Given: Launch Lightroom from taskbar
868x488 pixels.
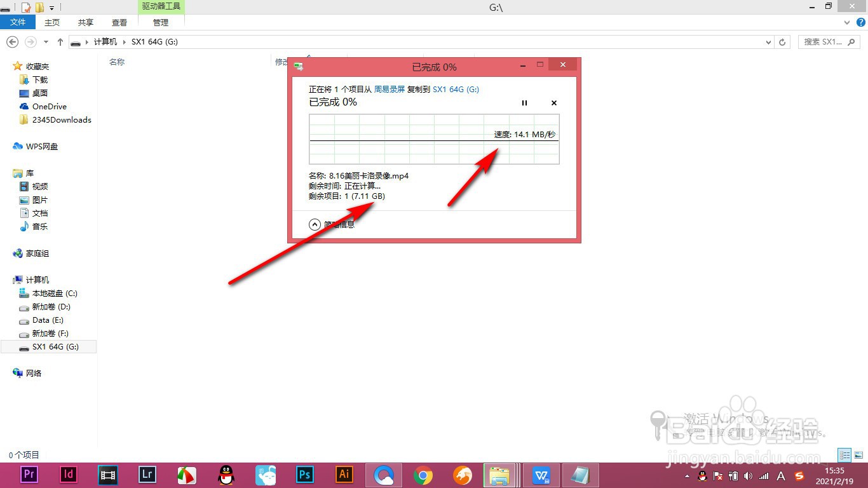Looking at the screenshot, I should pyautogui.click(x=147, y=474).
